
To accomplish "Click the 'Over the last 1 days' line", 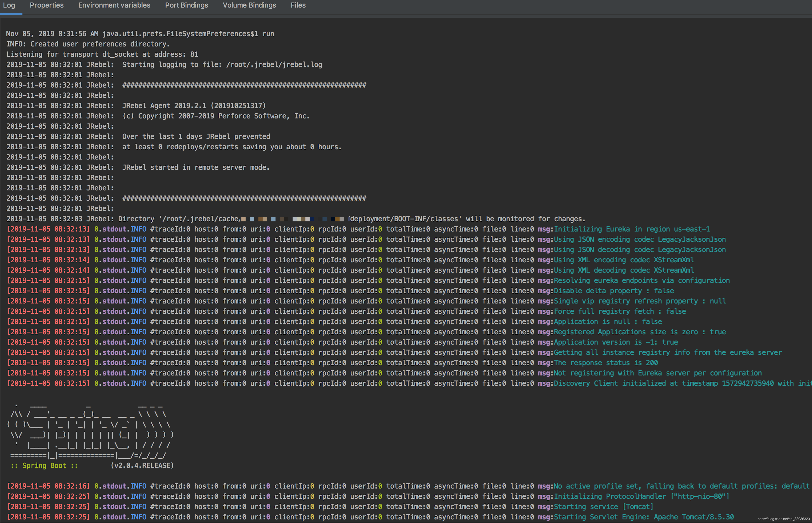I will click(138, 137).
